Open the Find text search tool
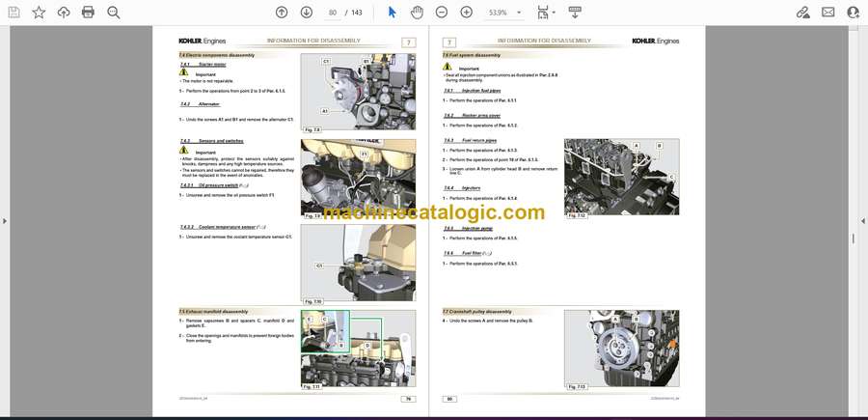Viewport: 868px width, 420px height. 114,13
